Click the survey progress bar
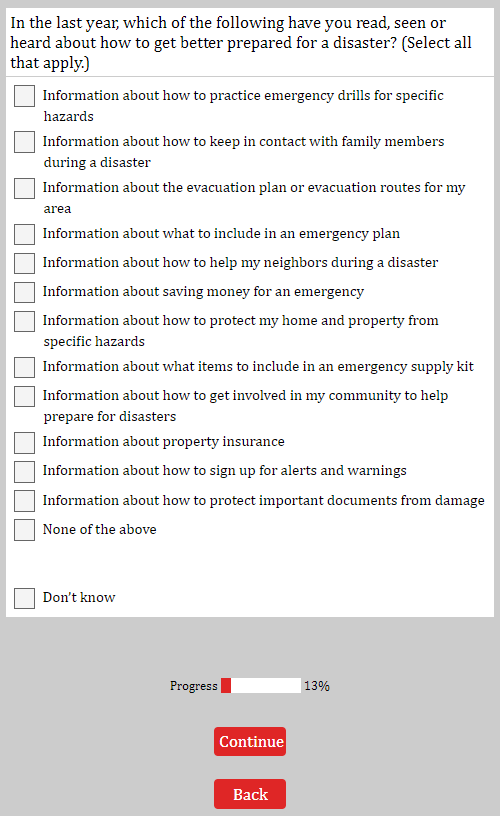 [261, 685]
